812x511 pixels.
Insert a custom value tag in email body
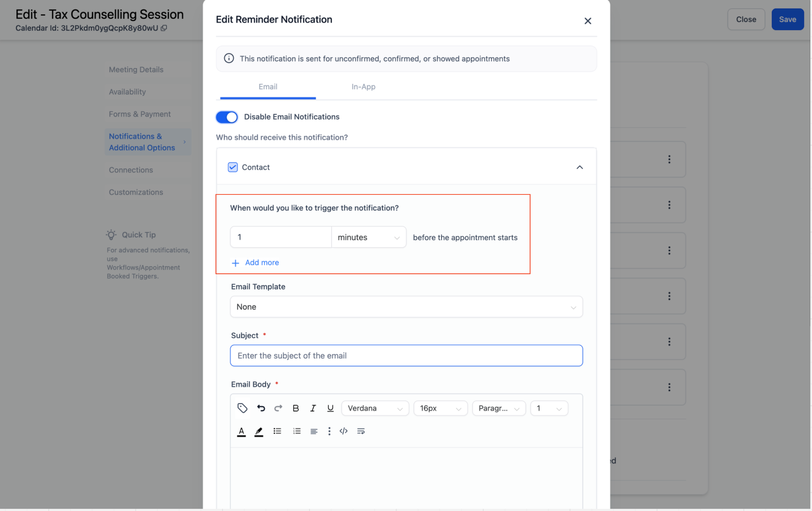click(x=242, y=408)
